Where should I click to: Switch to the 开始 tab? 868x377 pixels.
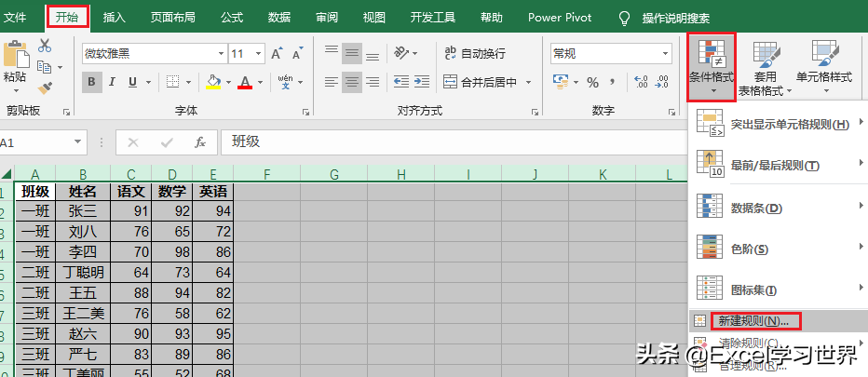click(x=67, y=17)
